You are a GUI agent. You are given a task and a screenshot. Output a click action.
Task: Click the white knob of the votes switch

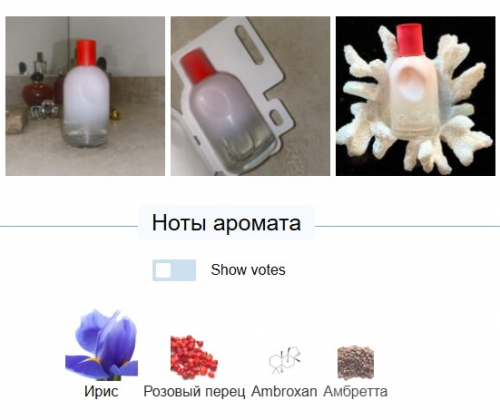164,270
